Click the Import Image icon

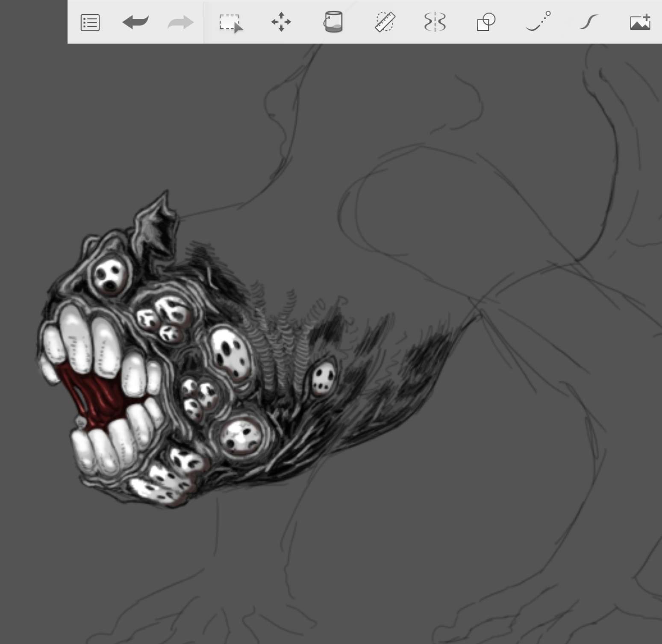point(640,22)
